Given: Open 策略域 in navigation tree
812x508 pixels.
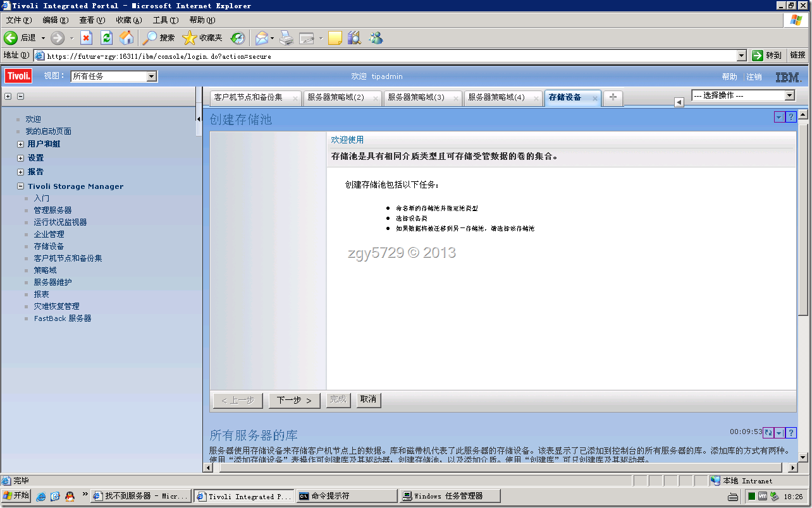Looking at the screenshot, I should tap(45, 270).
